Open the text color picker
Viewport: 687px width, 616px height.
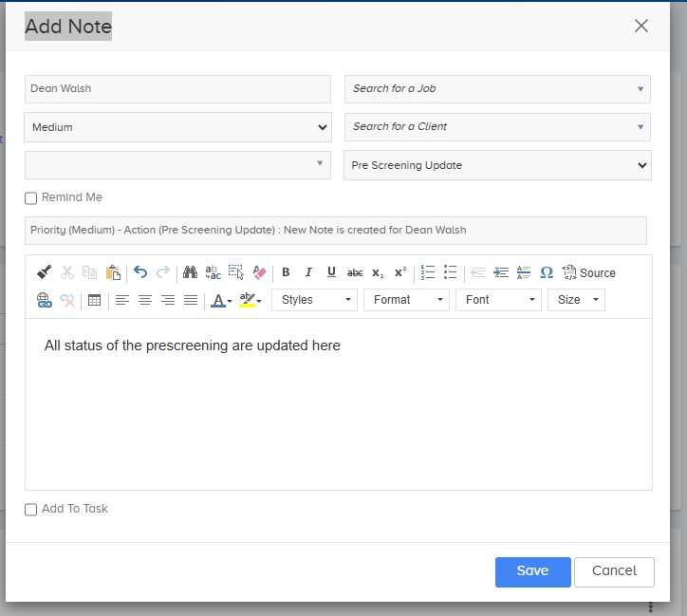tap(221, 300)
